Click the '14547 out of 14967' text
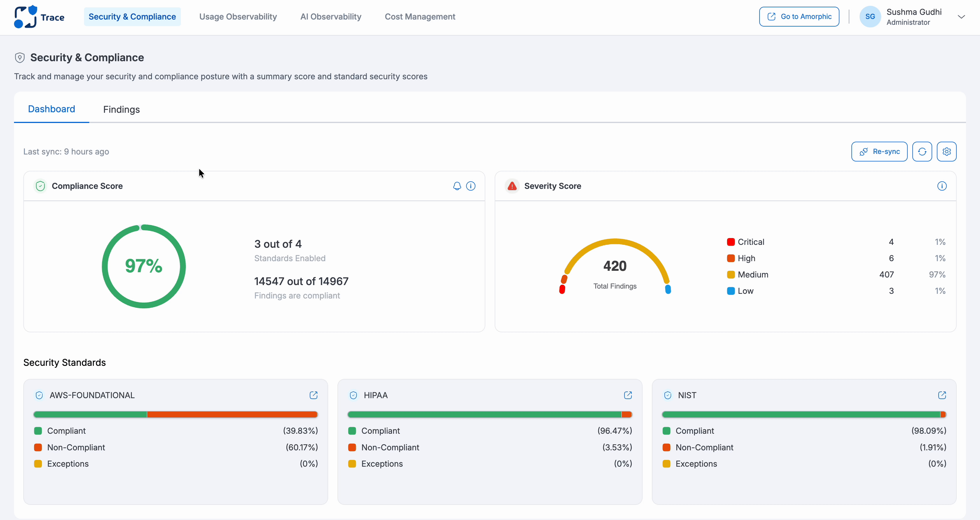Image resolution: width=980 pixels, height=520 pixels. (301, 281)
